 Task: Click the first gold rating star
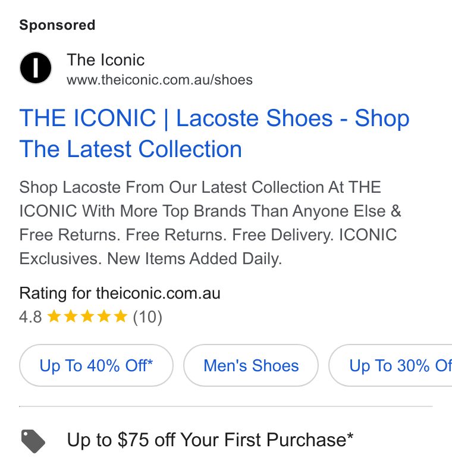pyautogui.click(x=54, y=316)
